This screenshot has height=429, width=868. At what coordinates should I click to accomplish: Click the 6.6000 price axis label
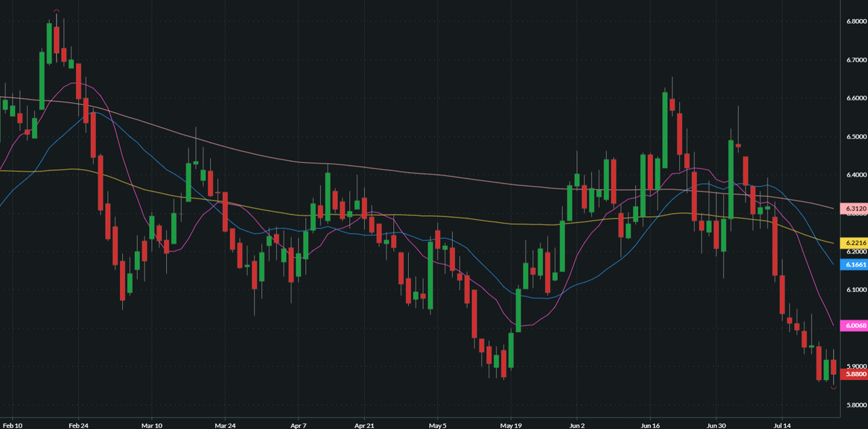[856, 98]
